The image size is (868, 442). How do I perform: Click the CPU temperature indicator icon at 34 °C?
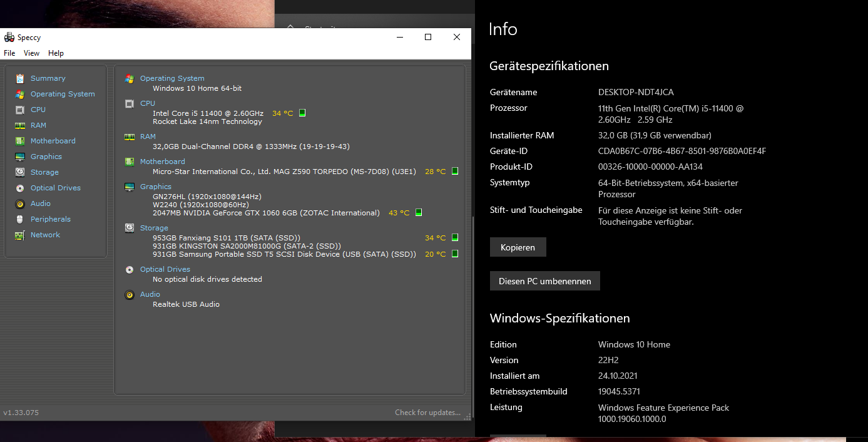tap(302, 113)
